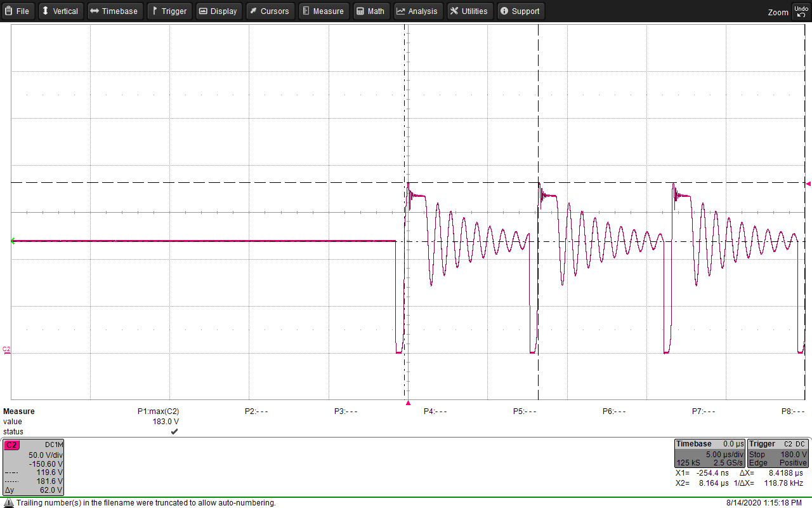Open the Timebase menu
This screenshot has width=812, height=508.
click(115, 11)
